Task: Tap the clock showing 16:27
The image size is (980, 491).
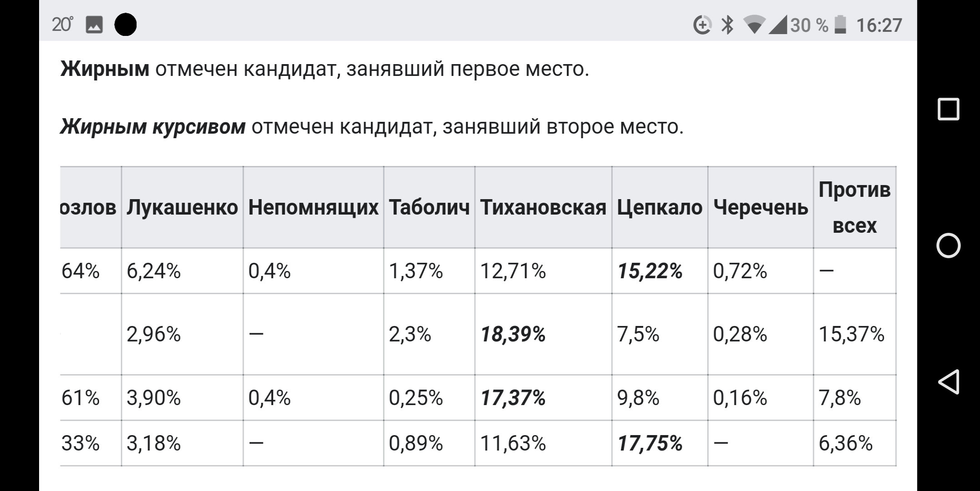Action: click(879, 25)
